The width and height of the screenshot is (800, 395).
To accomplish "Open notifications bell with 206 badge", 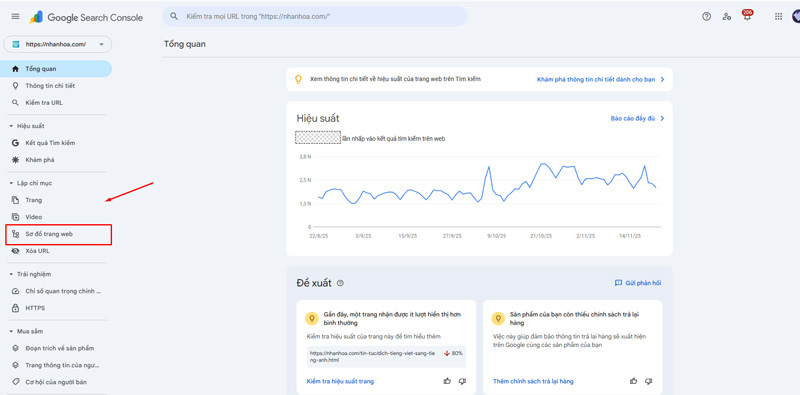I will (x=747, y=16).
